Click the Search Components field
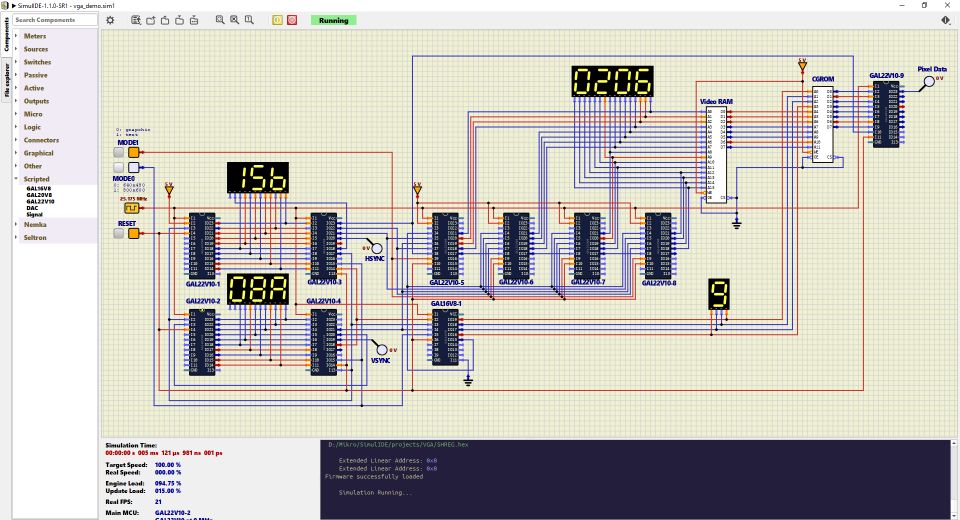Viewport: 960px width, 520px height. pyautogui.click(x=56, y=20)
